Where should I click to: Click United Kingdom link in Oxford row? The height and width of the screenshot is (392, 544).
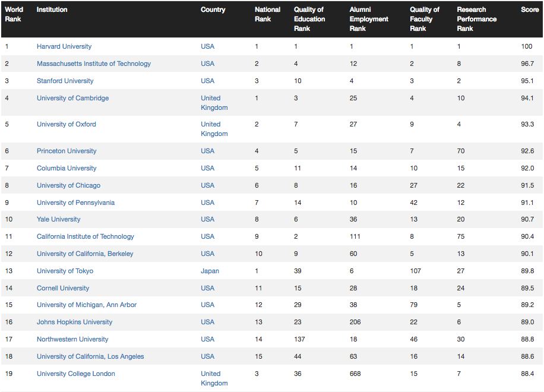(x=214, y=129)
